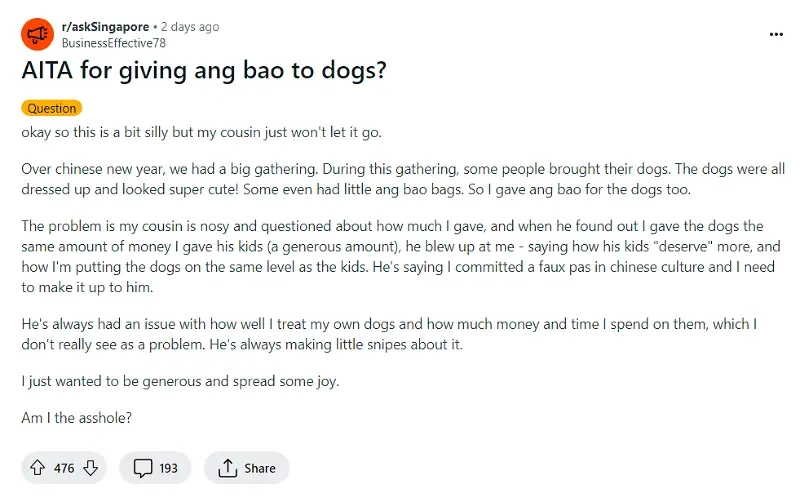Open BusinessEffective78 user profile

(114, 43)
